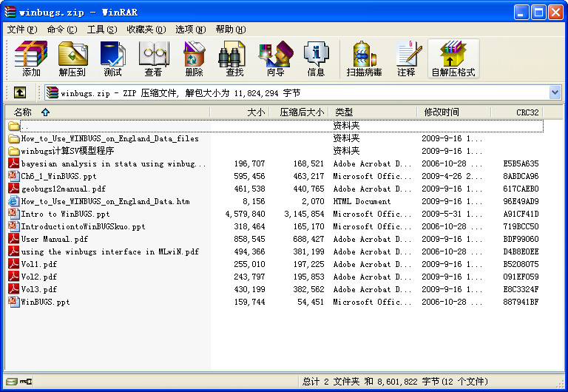
Task: Open the 文件(F) menu
Action: click(x=22, y=30)
